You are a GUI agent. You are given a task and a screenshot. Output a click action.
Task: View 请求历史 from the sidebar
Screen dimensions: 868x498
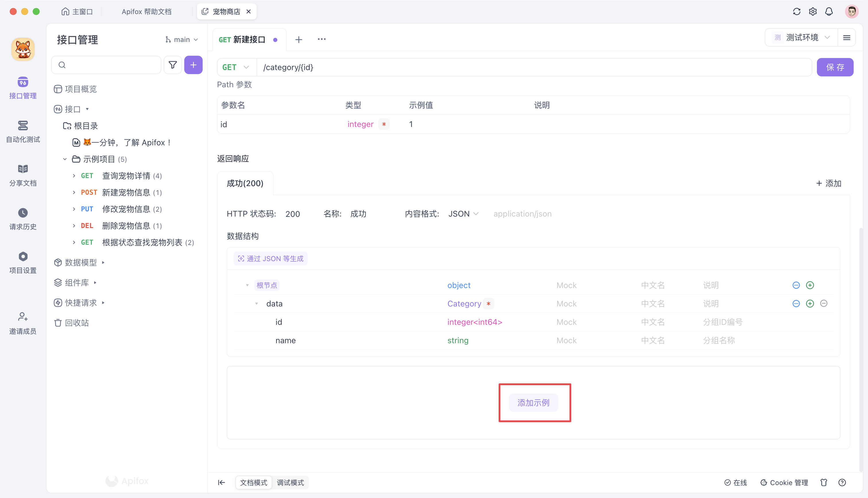point(23,218)
